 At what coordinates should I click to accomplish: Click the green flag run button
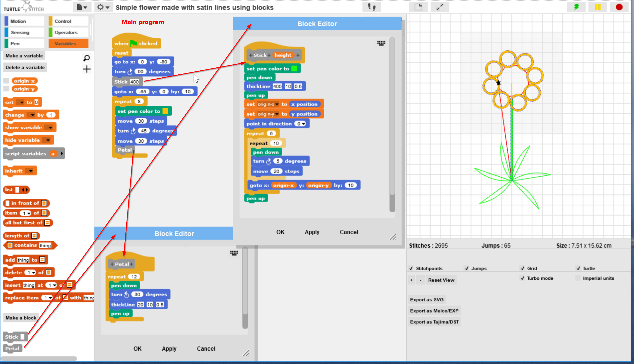coord(576,7)
